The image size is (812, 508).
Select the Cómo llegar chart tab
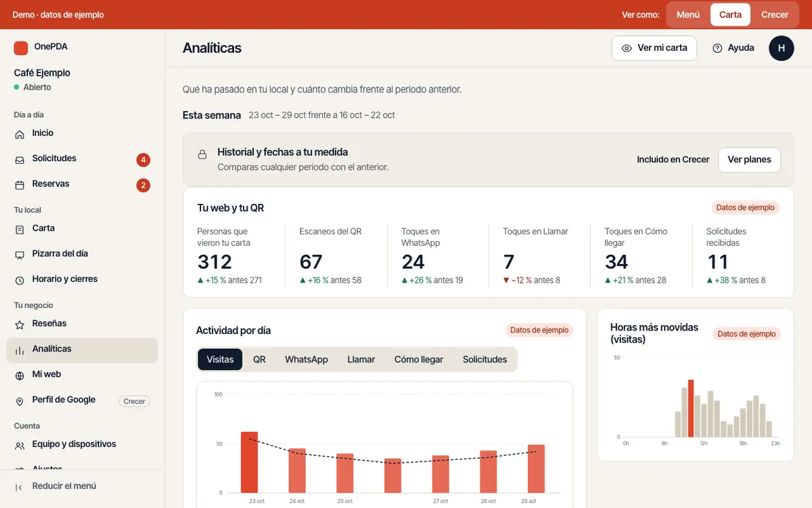coord(419,360)
